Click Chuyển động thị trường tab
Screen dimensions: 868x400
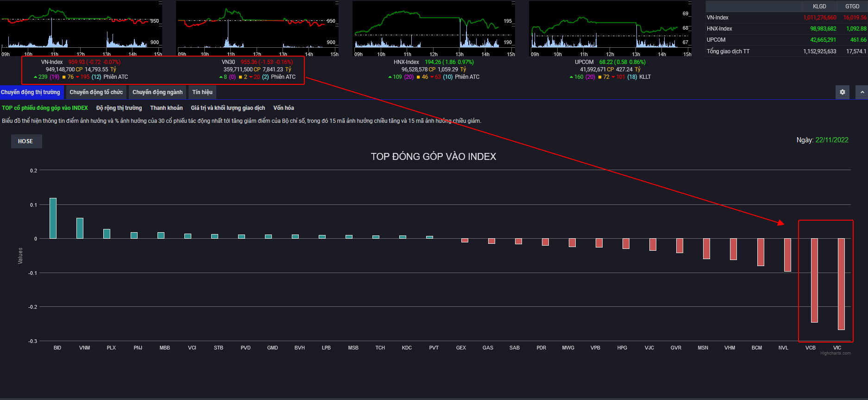point(31,92)
